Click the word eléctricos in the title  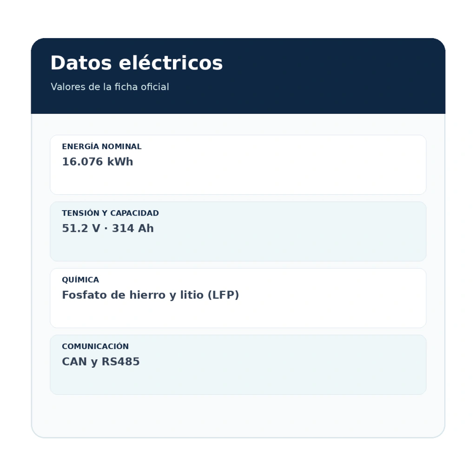(171, 63)
